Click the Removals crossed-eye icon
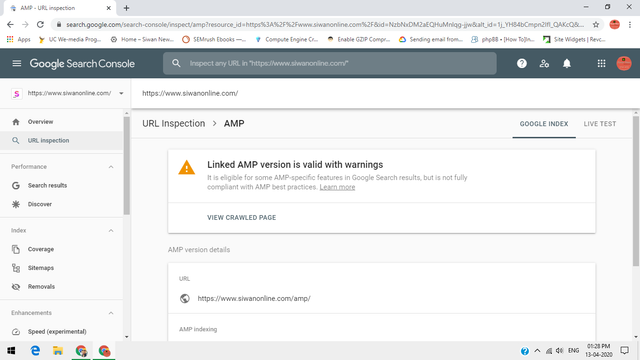The image size is (640, 360). [16, 287]
